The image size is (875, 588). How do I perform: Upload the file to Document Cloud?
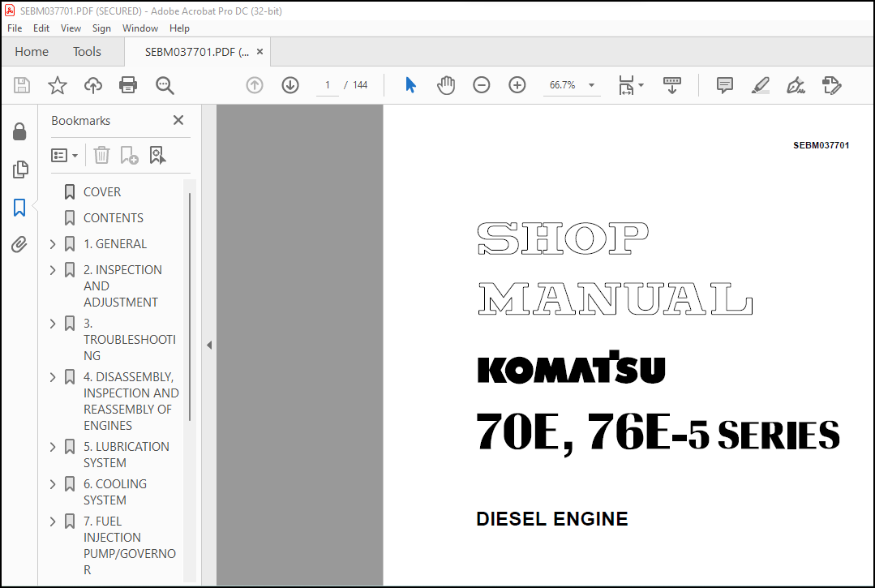pyautogui.click(x=92, y=85)
